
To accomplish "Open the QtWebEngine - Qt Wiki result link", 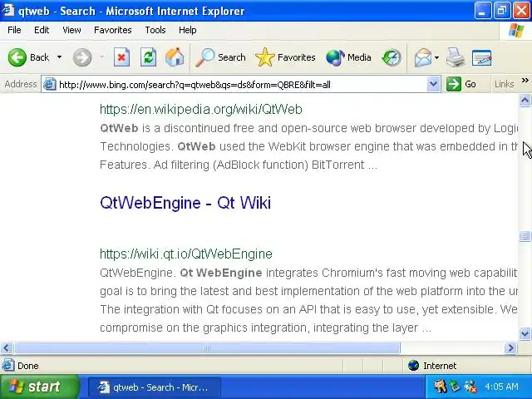I will tap(185, 203).
